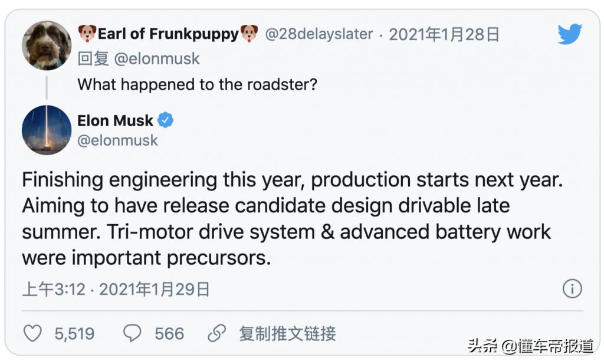Click Elon Musk's blue verified badge
This screenshot has width=604, height=364.
point(166,120)
